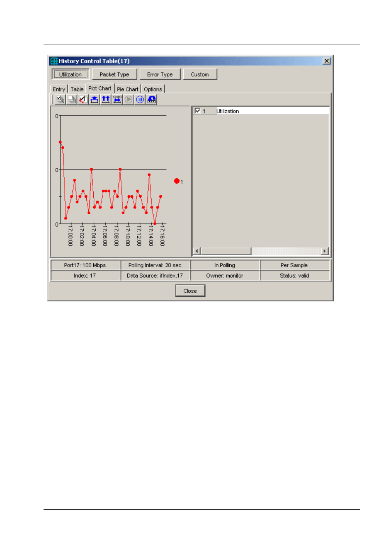The height and width of the screenshot is (555, 392).
Task: Click the 'Status: valid' status cell
Action: pyautogui.click(x=295, y=275)
